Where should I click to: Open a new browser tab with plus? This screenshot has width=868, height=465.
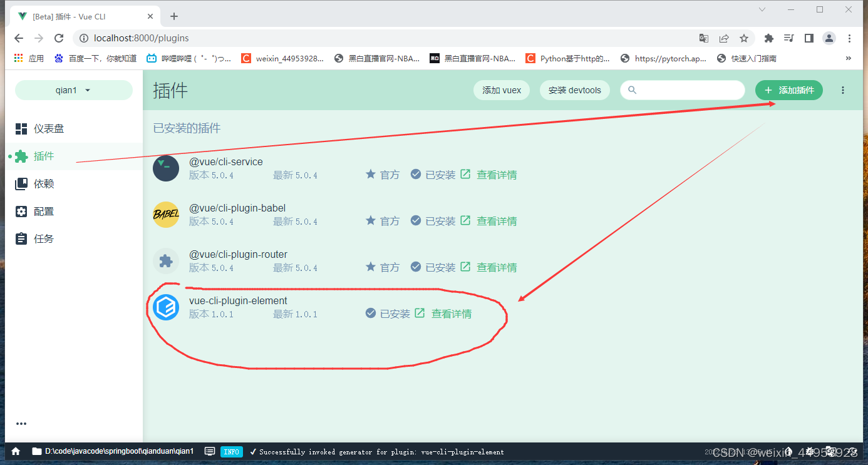point(174,16)
